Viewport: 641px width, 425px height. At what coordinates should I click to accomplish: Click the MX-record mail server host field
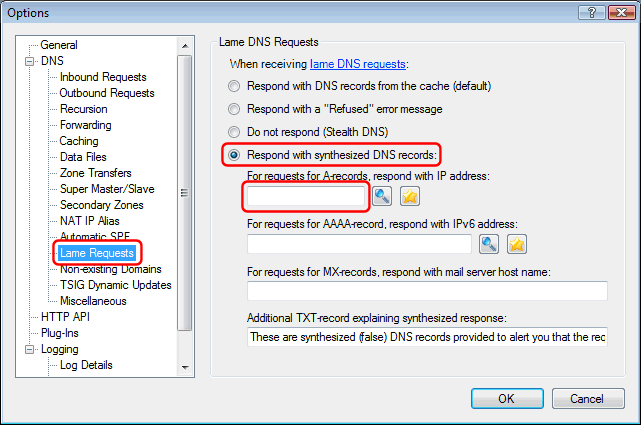click(427, 291)
